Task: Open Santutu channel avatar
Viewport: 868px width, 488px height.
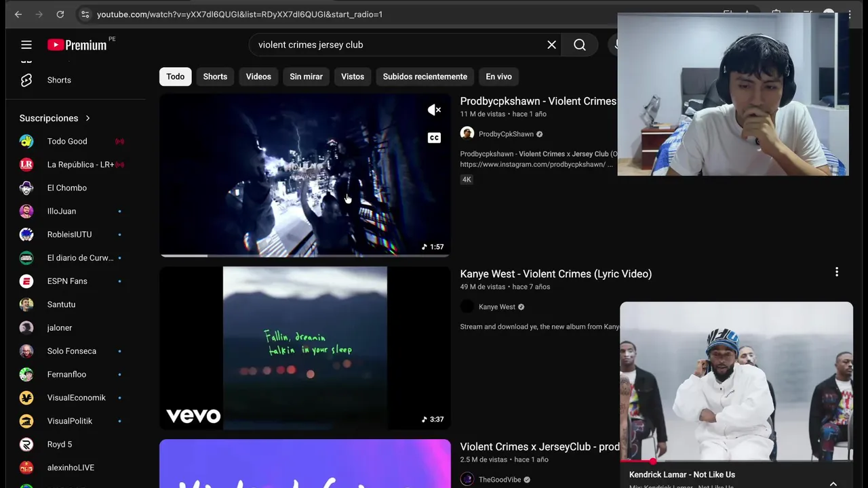Action: point(26,304)
